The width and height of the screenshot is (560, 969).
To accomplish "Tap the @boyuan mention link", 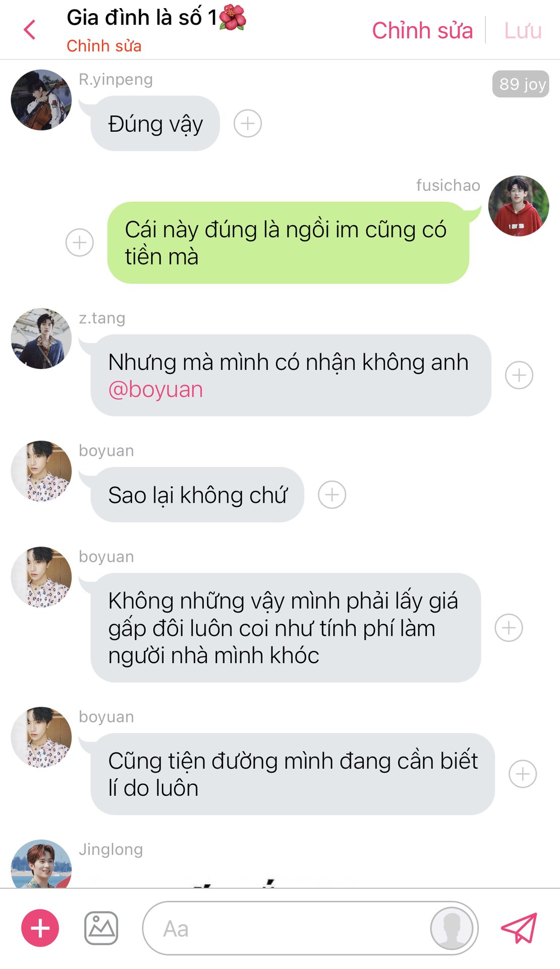I will (155, 389).
